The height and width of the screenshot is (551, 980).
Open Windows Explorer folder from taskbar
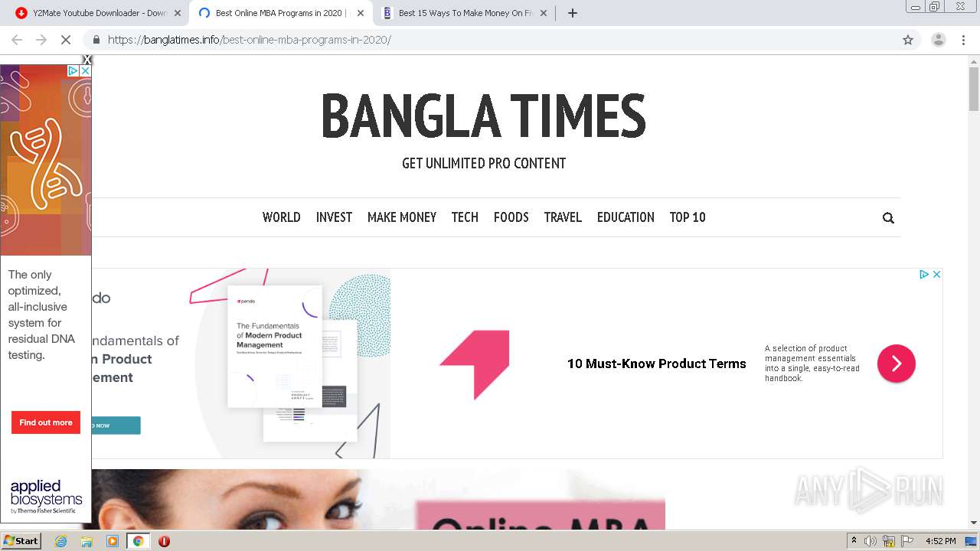(x=87, y=541)
